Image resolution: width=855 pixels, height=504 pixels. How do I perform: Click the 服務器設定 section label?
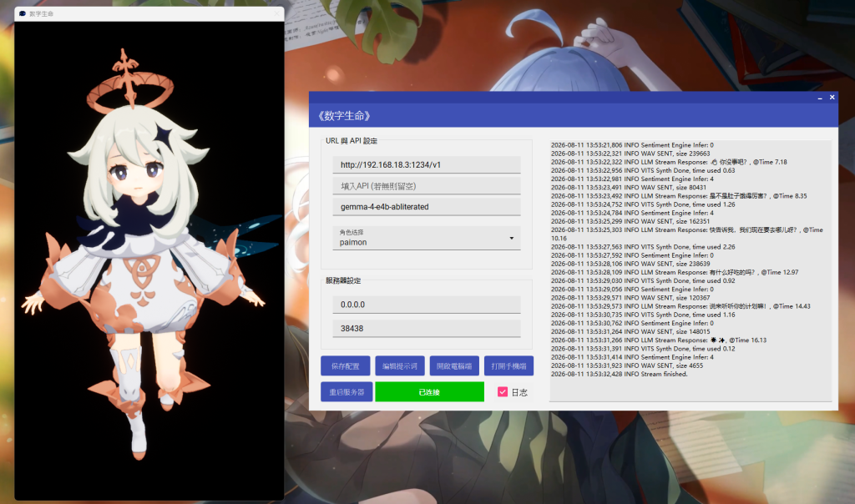343,280
